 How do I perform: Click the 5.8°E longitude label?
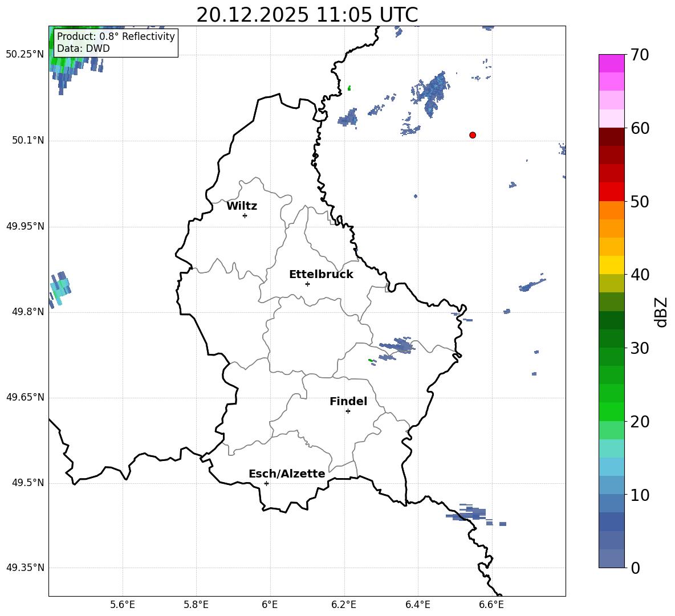(x=196, y=605)
